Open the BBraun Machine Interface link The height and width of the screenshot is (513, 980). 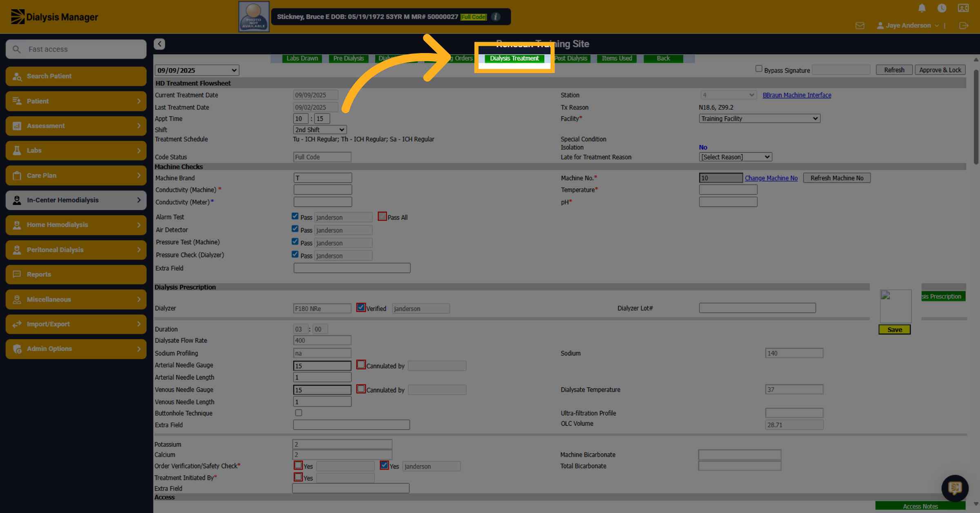click(797, 95)
